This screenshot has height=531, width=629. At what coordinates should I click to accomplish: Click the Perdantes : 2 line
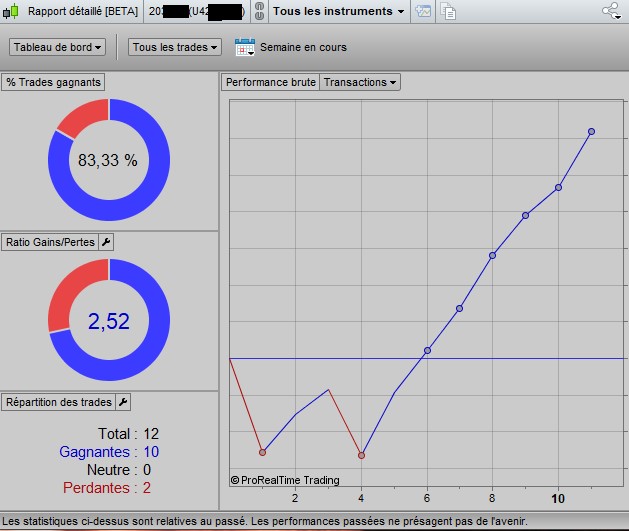coord(107,488)
